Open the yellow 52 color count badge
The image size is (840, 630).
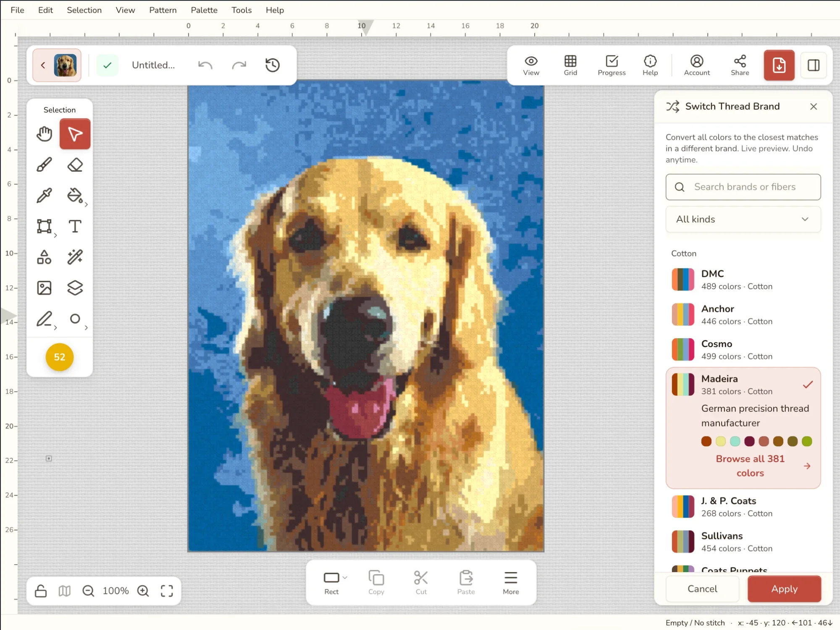point(60,357)
